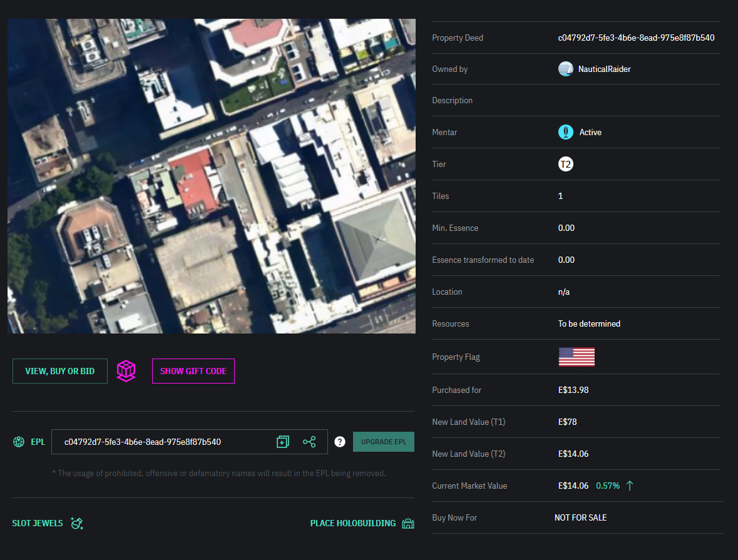Open the Place Holobuilding link
738x560 pixels.
tap(353, 523)
